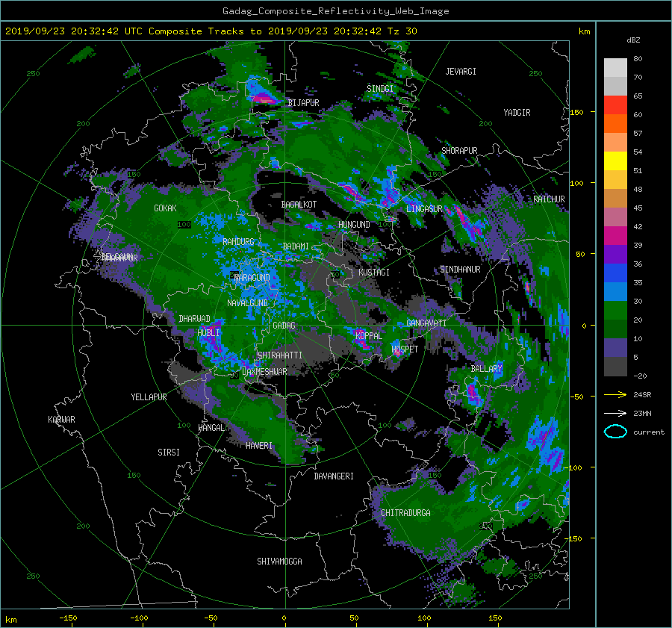Click the HUNGUND city label
672x628 pixels.
[354, 225]
